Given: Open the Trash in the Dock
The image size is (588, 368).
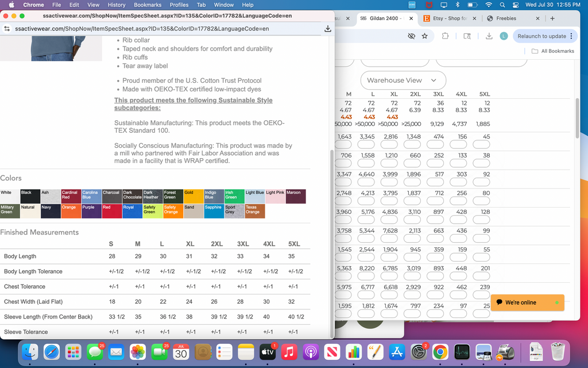Looking at the screenshot, I should point(558,352).
